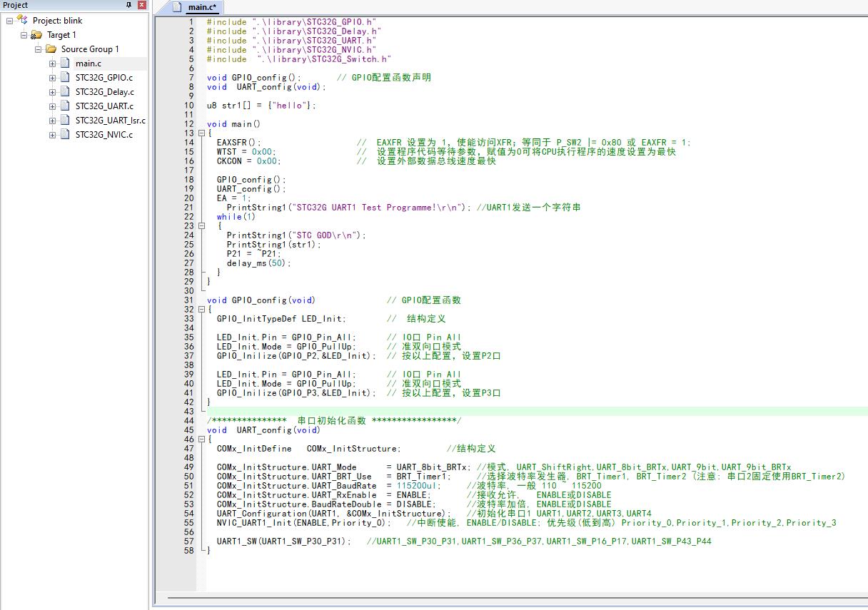This screenshot has width=868, height=610.
Task: Click the file icon beside STC32G_Delay.c
Action: (x=65, y=91)
